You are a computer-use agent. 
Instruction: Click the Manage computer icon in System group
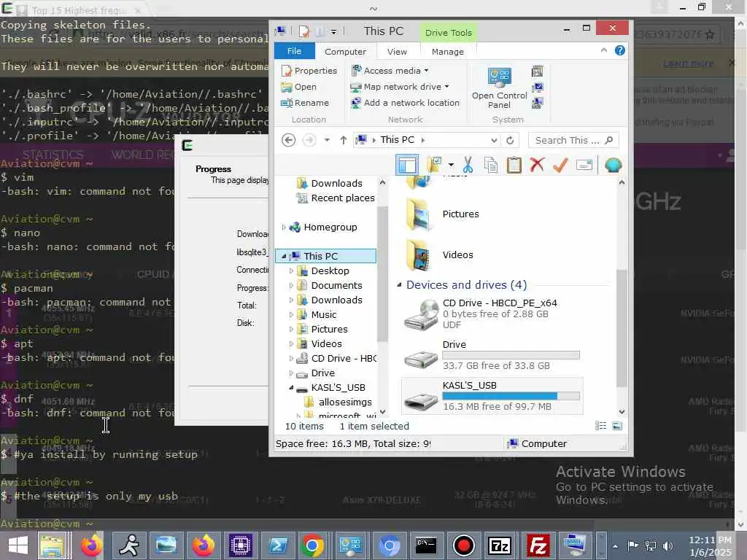point(537,103)
